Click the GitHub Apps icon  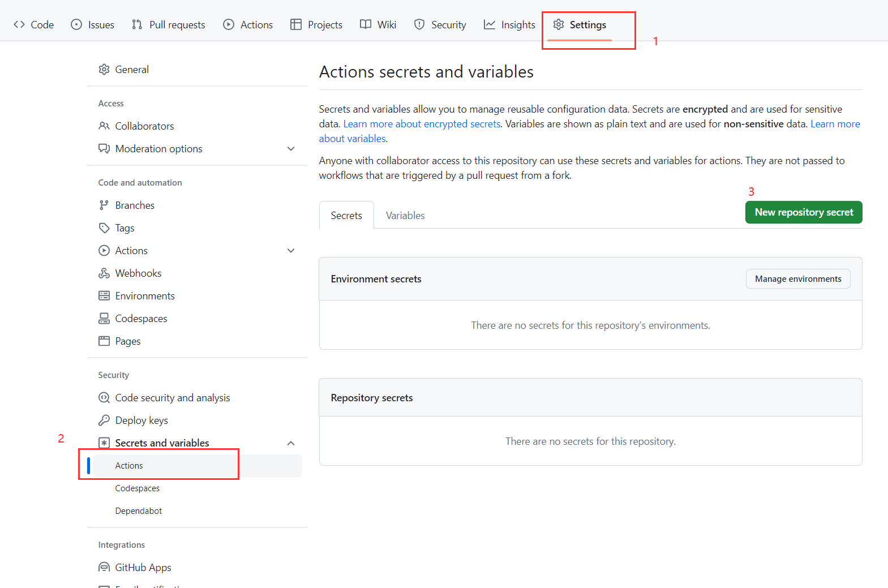click(104, 567)
